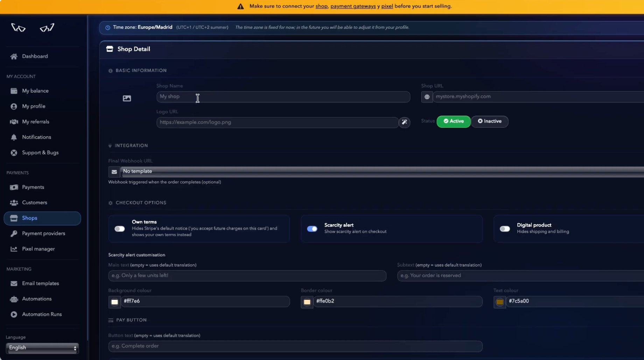Click the Payments cash icon
The width and height of the screenshot is (644, 360).
pos(14,187)
